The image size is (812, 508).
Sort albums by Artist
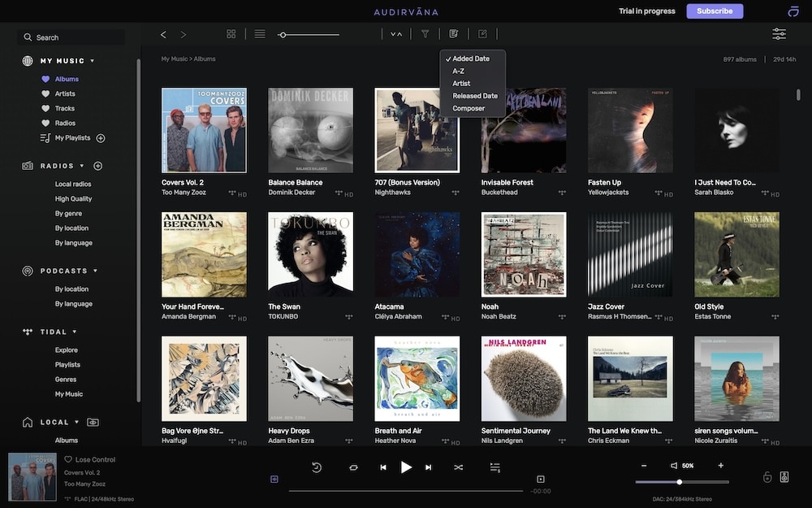click(473, 84)
